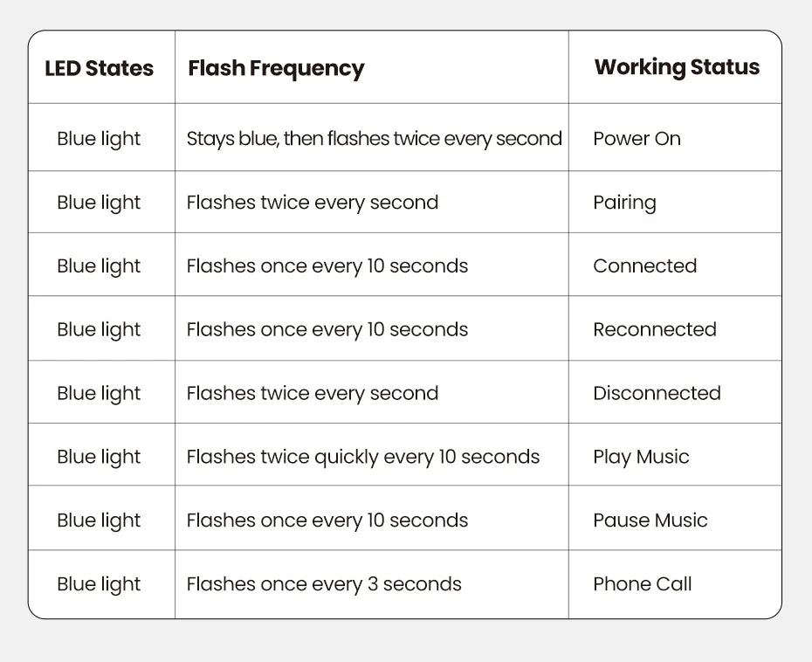This screenshot has height=662, width=812.
Task: Select the Phone Call status cell
Action: [x=642, y=584]
